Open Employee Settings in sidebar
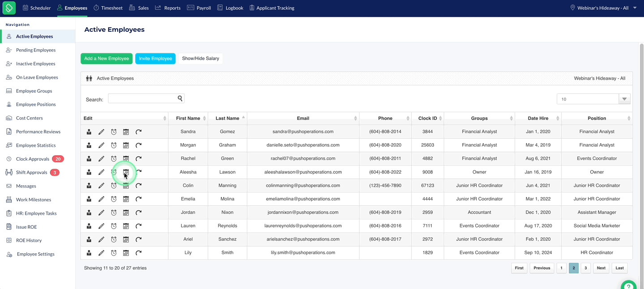644x289 pixels. [x=36, y=254]
